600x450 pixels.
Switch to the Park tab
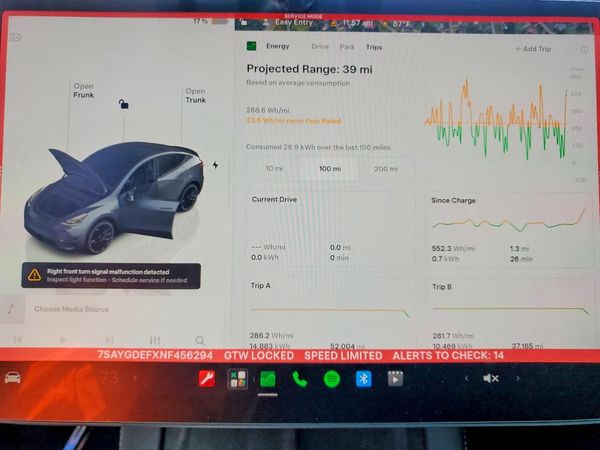tap(347, 47)
